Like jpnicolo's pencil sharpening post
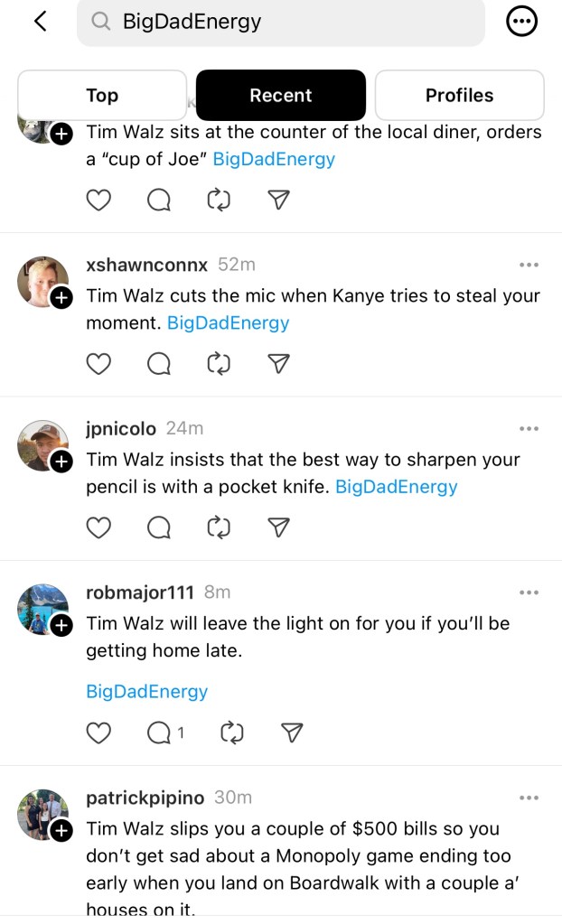562x924 pixels. point(98,527)
